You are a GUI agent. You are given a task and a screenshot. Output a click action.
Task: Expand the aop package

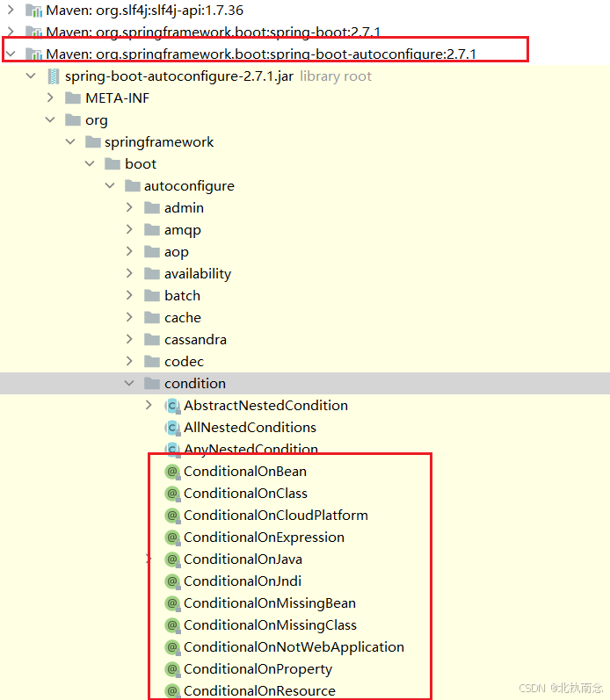click(x=129, y=251)
